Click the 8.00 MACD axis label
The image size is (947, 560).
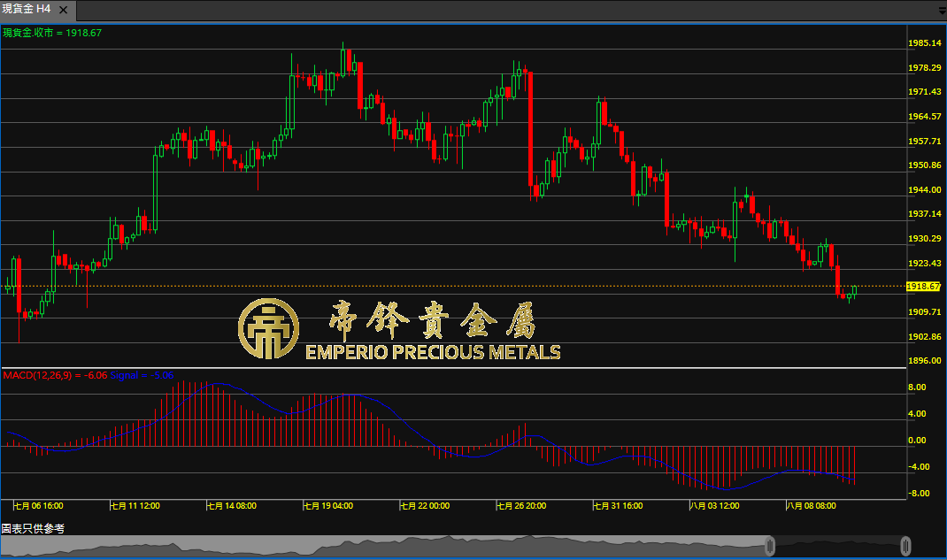pyautogui.click(x=917, y=387)
